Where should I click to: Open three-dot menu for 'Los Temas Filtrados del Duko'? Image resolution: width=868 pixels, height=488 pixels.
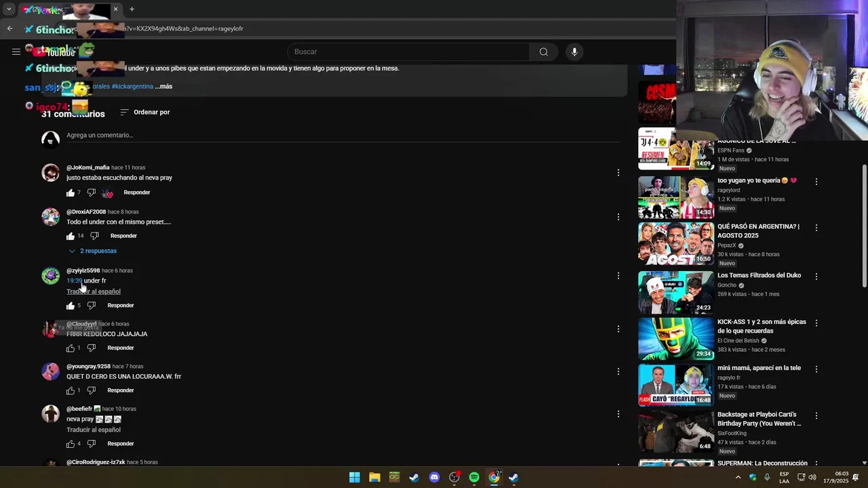[816, 277]
